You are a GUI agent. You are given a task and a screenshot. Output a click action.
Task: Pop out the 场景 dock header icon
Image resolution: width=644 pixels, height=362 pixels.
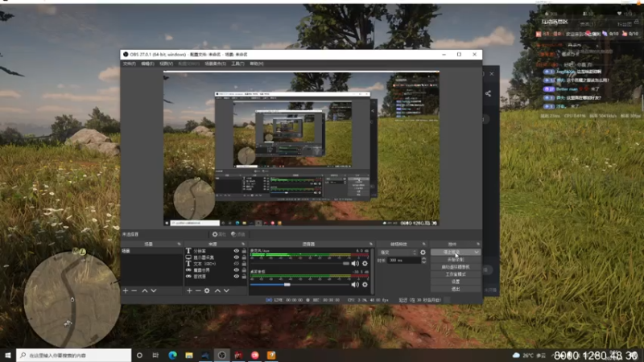click(179, 244)
